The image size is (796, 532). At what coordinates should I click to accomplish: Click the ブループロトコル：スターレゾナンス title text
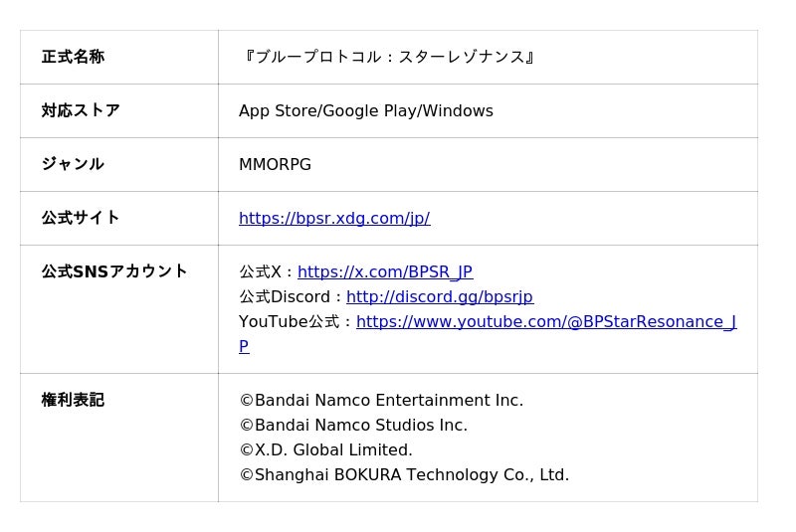pyautogui.click(x=389, y=58)
